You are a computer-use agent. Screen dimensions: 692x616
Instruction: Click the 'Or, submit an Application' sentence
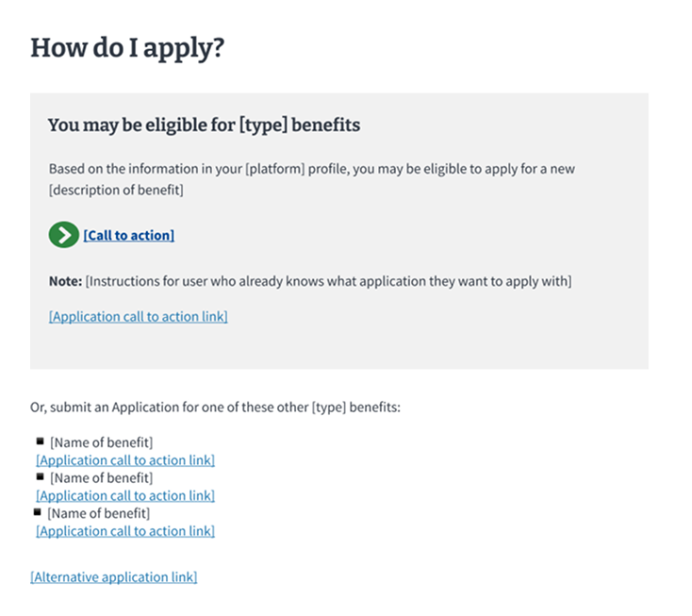pos(215,408)
